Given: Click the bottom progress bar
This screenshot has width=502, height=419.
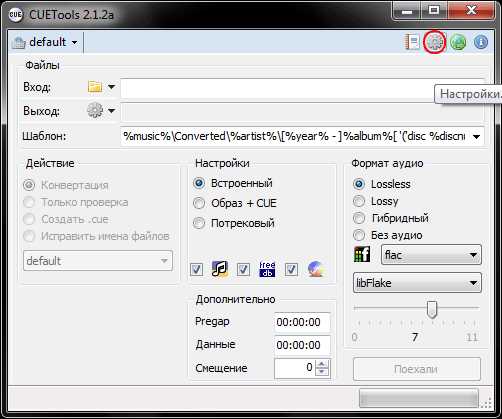Looking at the screenshot, I should [419, 398].
